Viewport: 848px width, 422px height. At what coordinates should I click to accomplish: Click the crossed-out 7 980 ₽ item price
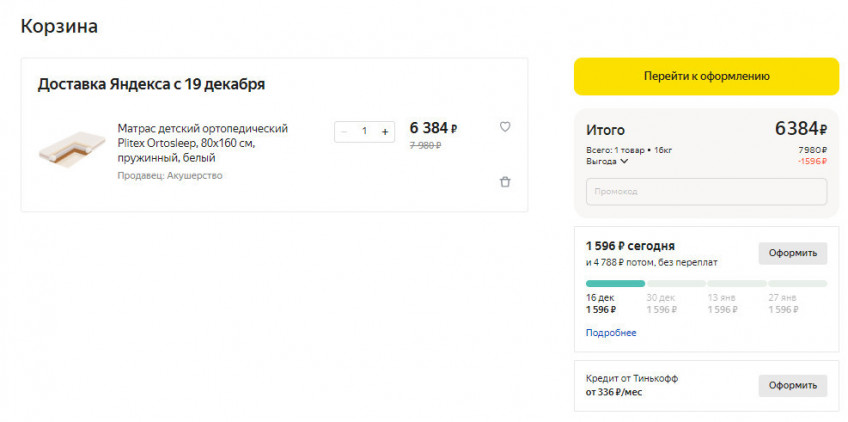click(x=425, y=146)
